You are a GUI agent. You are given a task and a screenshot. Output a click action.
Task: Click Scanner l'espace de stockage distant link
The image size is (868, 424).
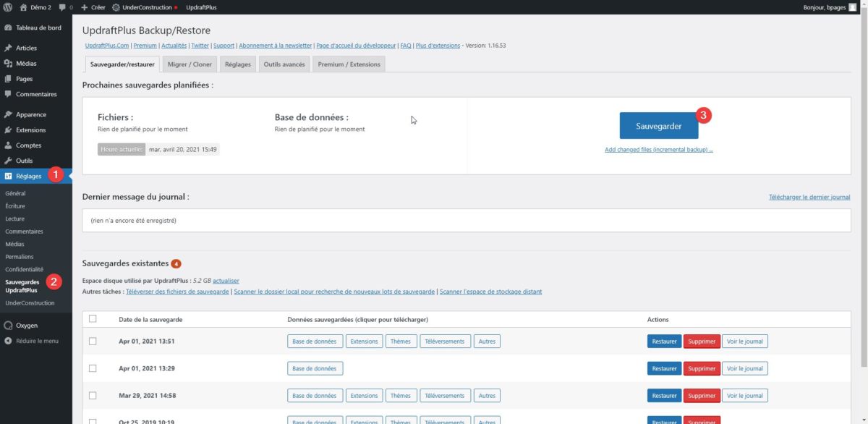click(x=490, y=292)
